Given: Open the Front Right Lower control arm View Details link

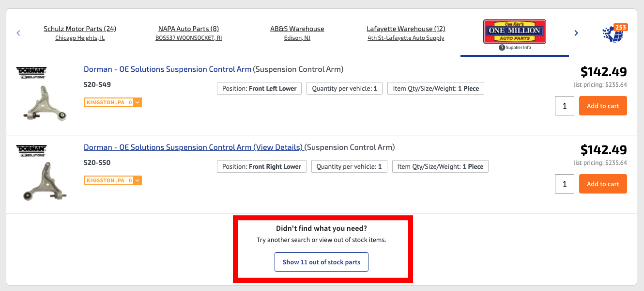Looking at the screenshot, I should (193, 147).
